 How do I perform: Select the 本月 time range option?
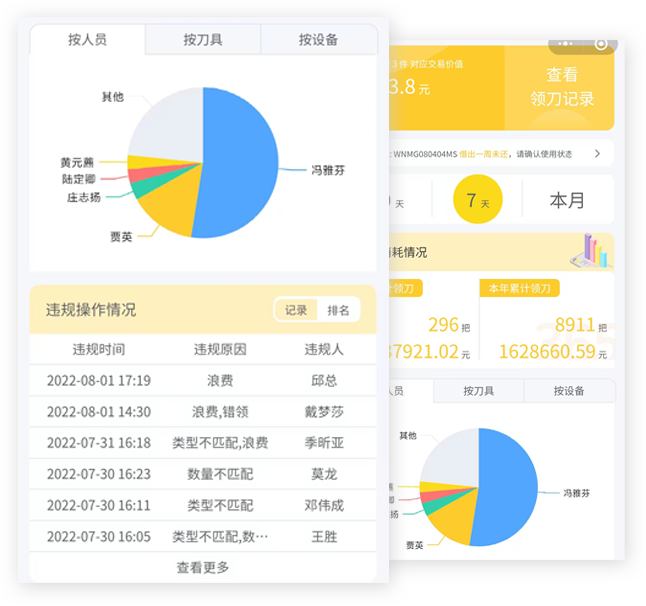click(x=567, y=200)
